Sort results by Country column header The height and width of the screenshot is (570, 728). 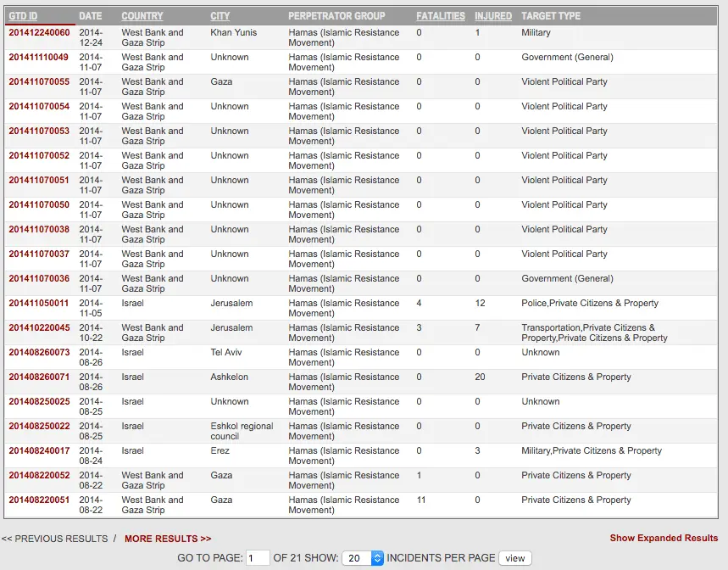tap(142, 16)
